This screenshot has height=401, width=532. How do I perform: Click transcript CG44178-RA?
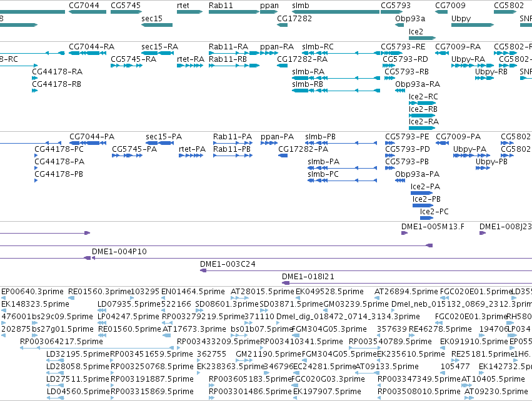click(x=34, y=78)
